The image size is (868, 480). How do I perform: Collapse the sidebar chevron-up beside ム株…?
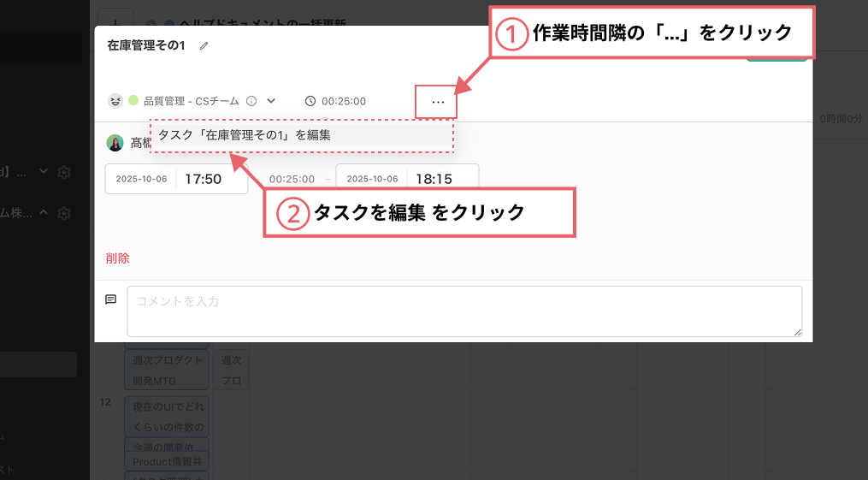click(44, 212)
